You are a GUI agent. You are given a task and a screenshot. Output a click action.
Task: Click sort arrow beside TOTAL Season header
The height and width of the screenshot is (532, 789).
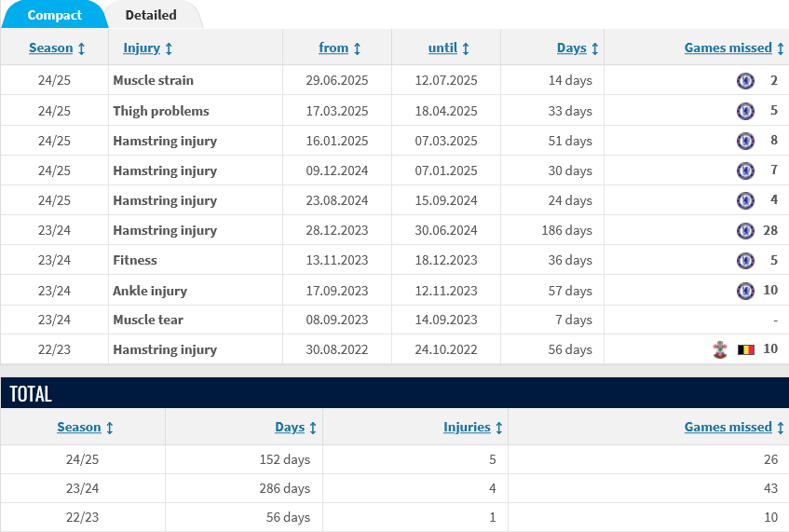coord(110,428)
